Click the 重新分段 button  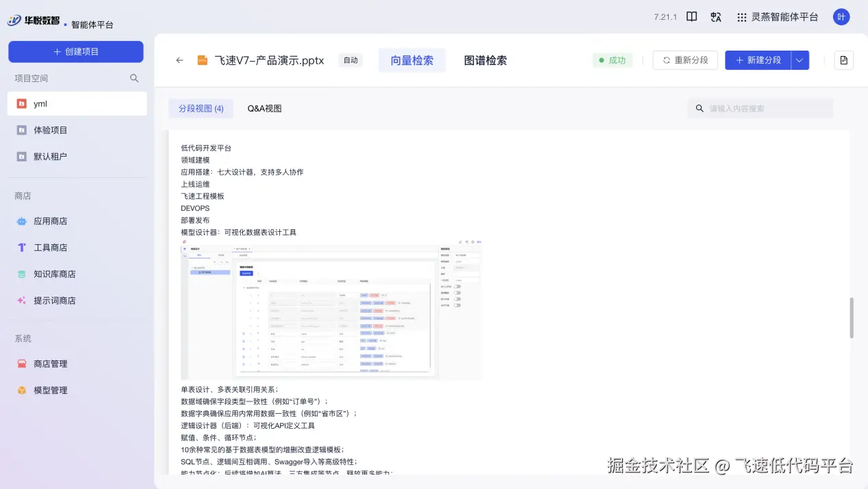(685, 60)
